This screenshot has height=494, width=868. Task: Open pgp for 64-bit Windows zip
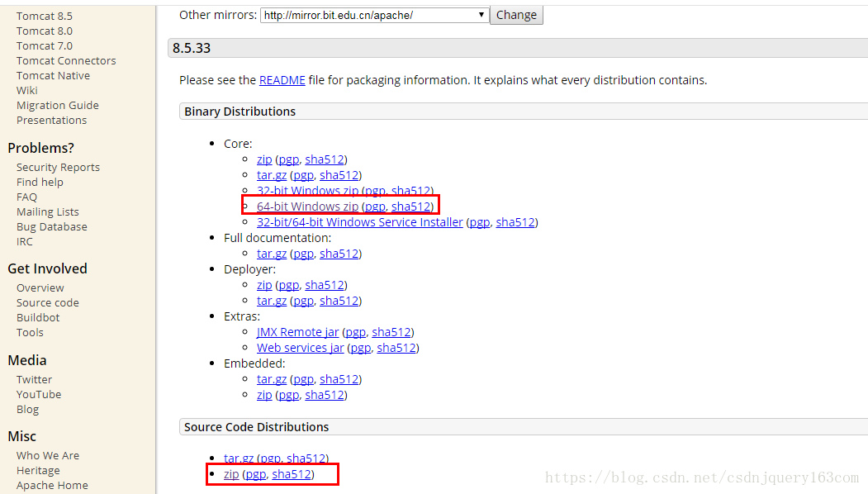pos(375,207)
